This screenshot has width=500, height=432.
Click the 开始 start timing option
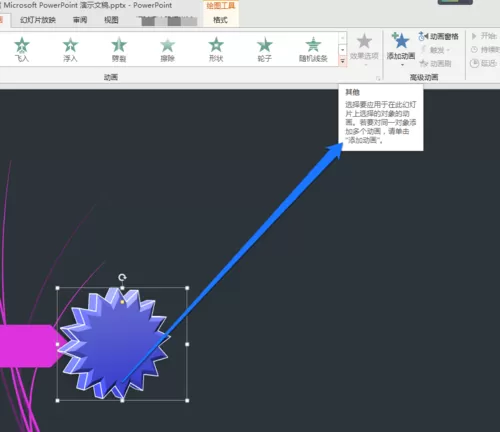pyautogui.click(x=485, y=36)
